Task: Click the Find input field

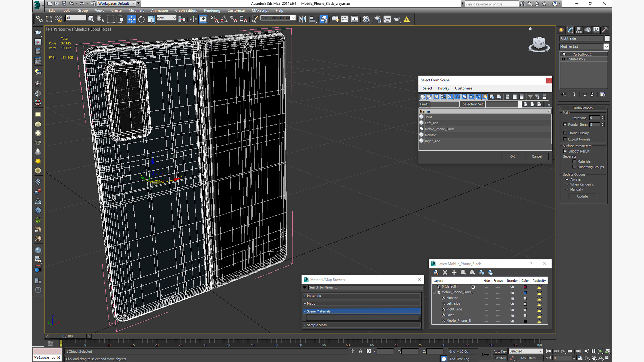Action: coord(444,104)
